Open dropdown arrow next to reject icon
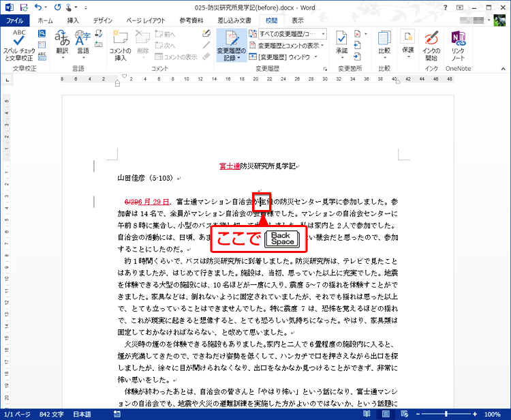 (366, 33)
